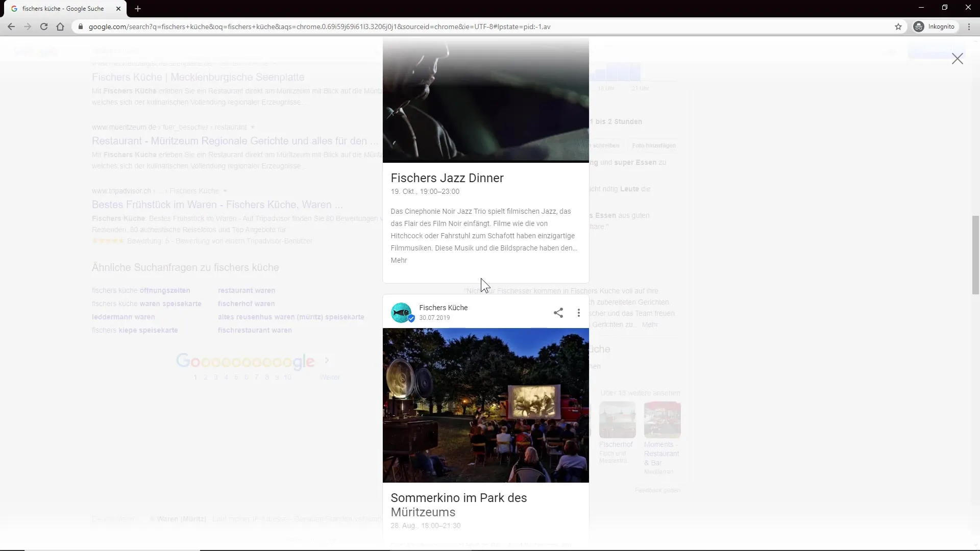Open the jazz musician post image
This screenshot has height=551, width=980.
(x=486, y=99)
